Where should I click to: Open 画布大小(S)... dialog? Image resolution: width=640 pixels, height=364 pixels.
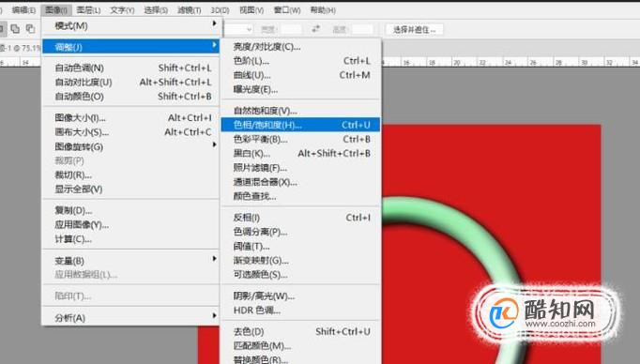point(131,132)
